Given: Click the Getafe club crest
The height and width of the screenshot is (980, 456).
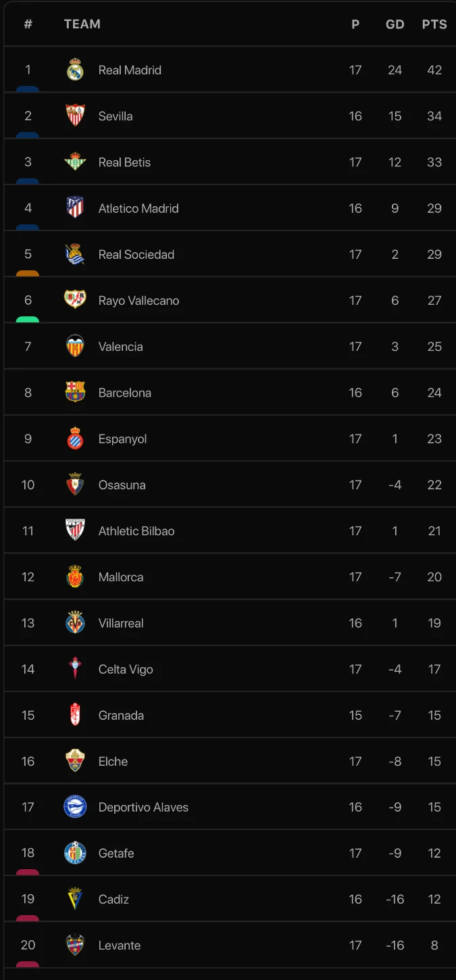Looking at the screenshot, I should (x=75, y=853).
